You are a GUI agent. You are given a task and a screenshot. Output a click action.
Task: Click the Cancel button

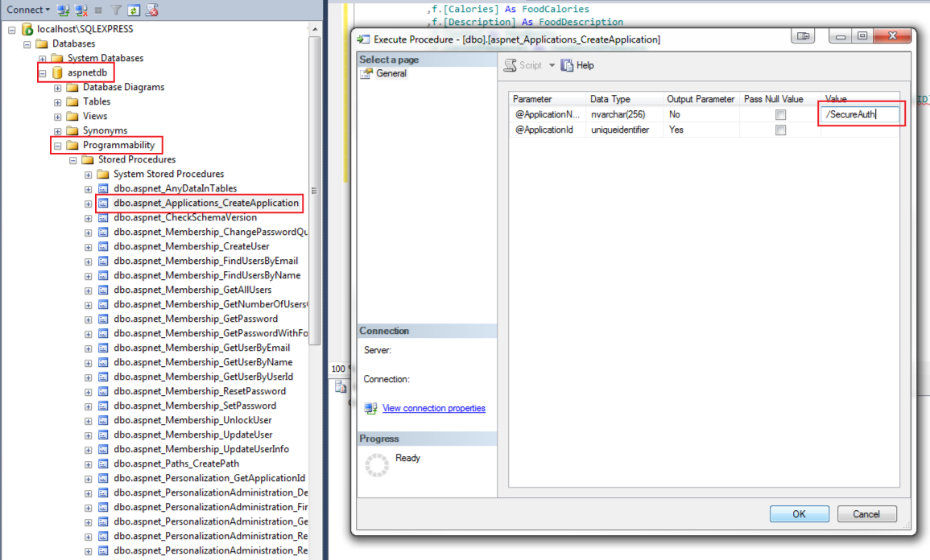click(866, 514)
